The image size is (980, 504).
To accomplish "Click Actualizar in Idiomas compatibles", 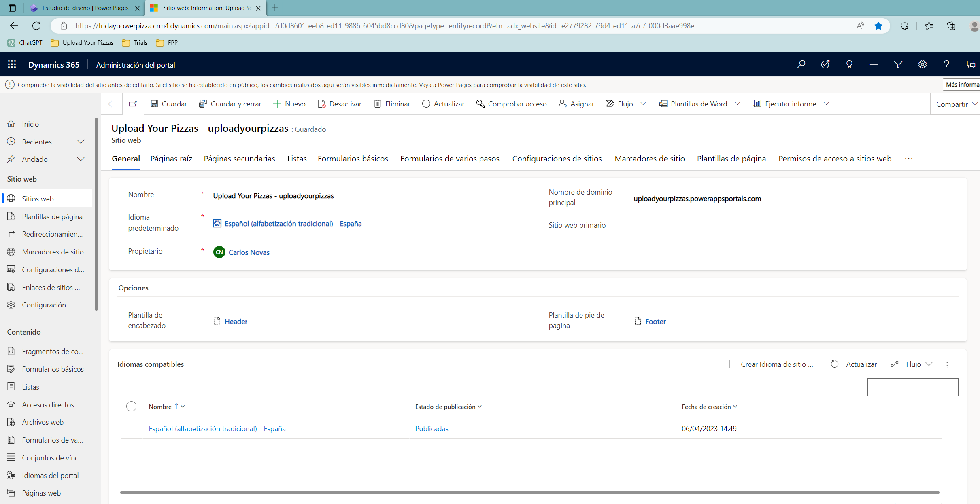I will coord(854,364).
